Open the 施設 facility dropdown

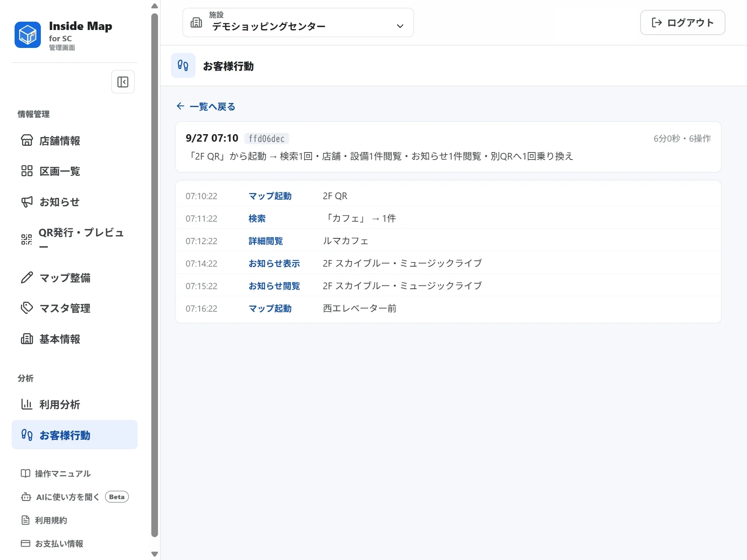pos(298,22)
